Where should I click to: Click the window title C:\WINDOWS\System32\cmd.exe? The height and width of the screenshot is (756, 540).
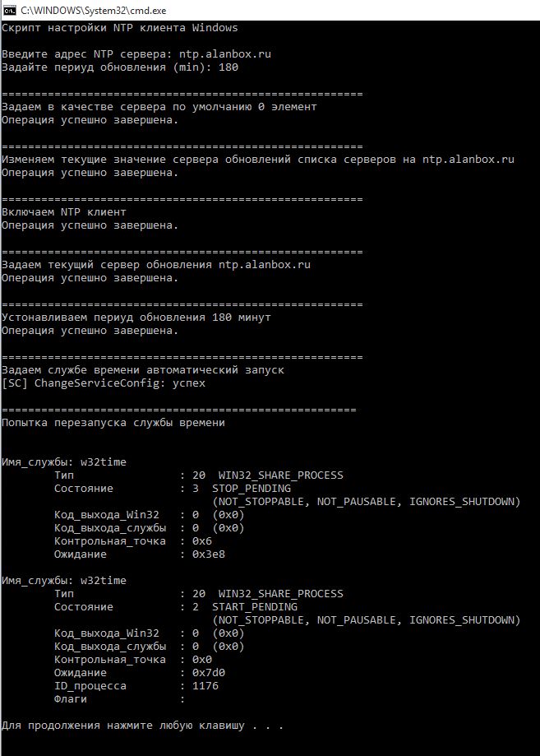pos(93,10)
